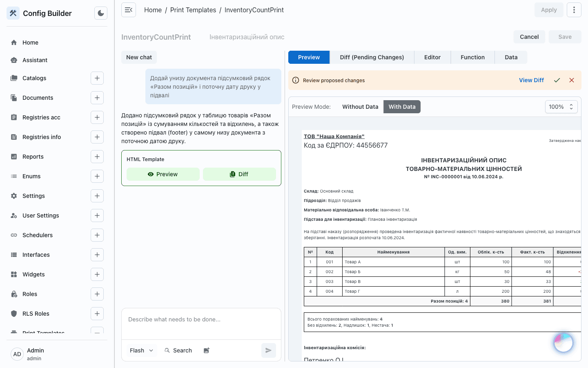
Task: Click the View Diff link
Action: pos(531,80)
